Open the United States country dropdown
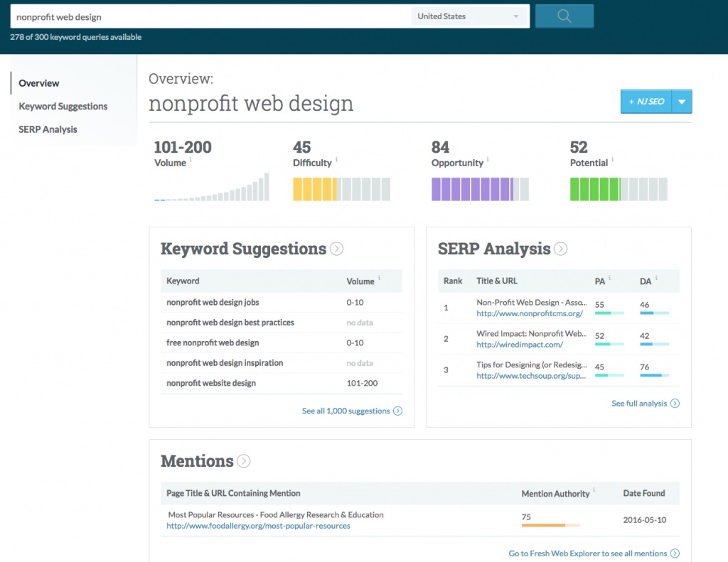This screenshot has height=562, width=728. [469, 16]
